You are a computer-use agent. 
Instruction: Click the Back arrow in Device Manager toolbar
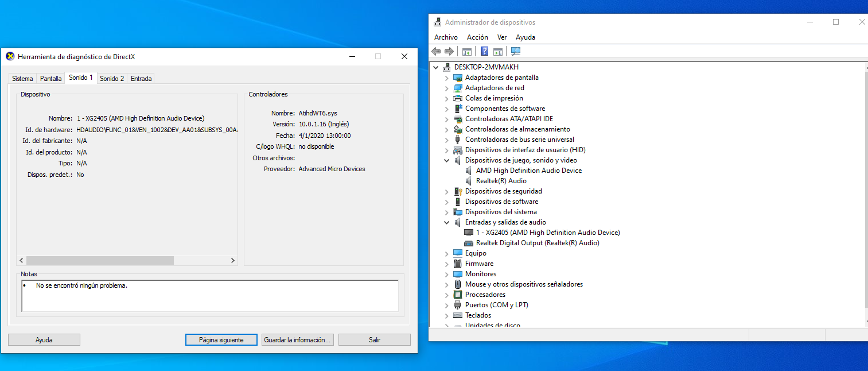click(x=436, y=52)
